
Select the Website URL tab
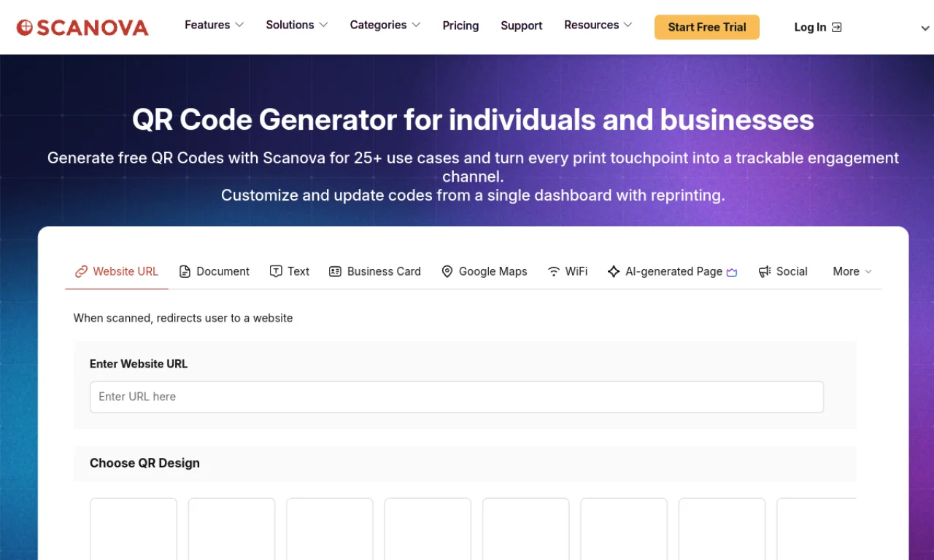pyautogui.click(x=117, y=271)
